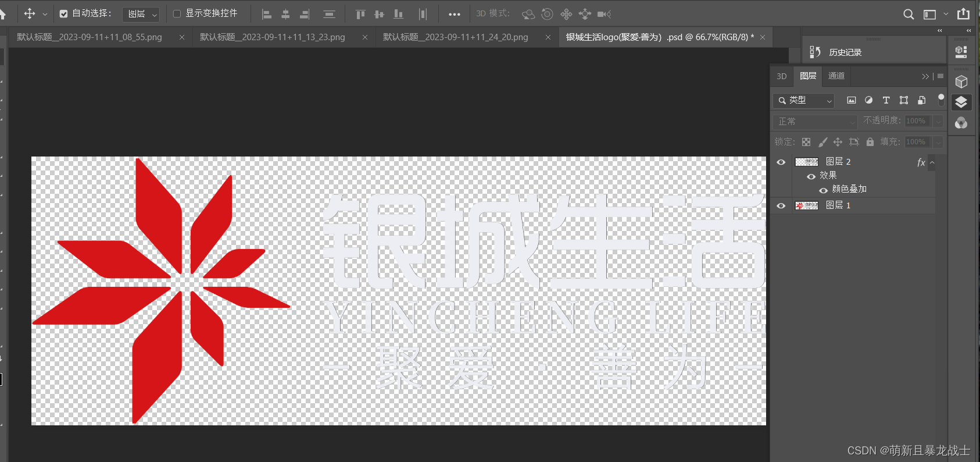Select 3D roll camera mode icon

point(547,14)
